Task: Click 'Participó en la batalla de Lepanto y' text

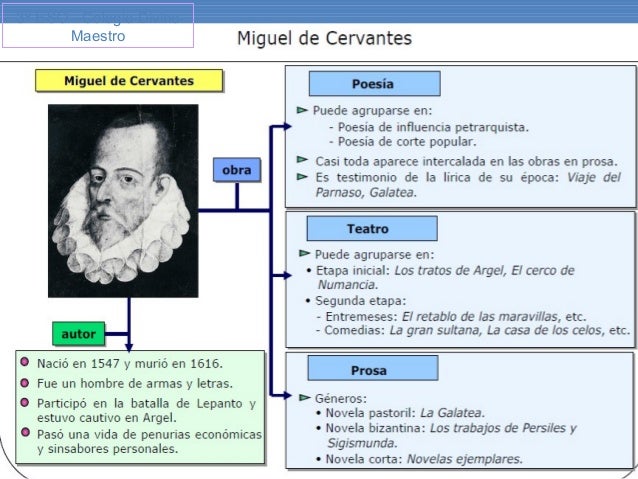Action: (146, 403)
